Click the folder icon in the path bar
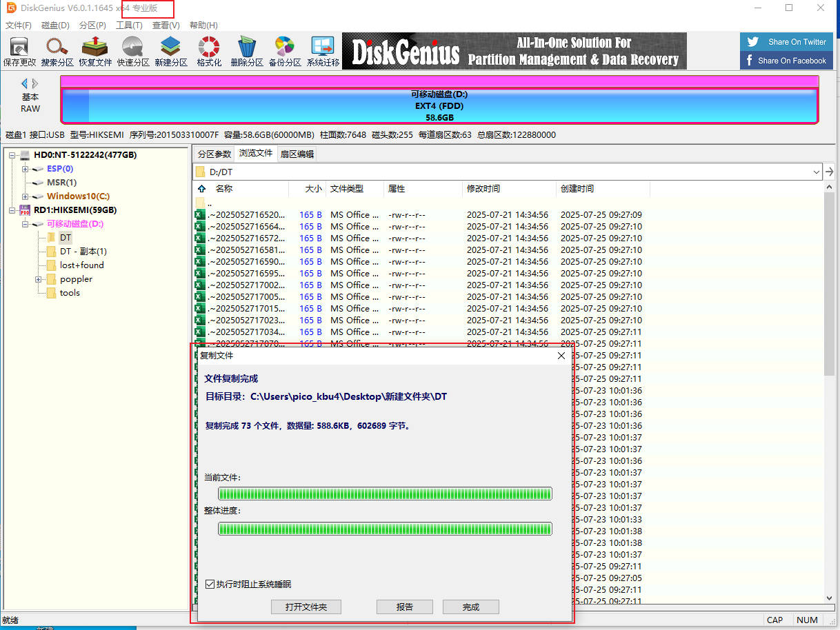Viewport: 840px width, 630px height. pyautogui.click(x=201, y=172)
